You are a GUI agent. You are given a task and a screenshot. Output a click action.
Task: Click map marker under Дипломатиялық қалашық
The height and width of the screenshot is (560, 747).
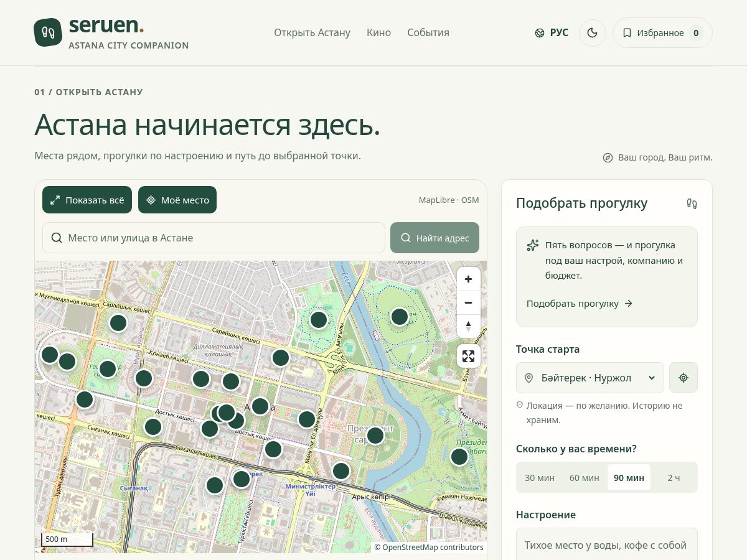[x=201, y=379]
